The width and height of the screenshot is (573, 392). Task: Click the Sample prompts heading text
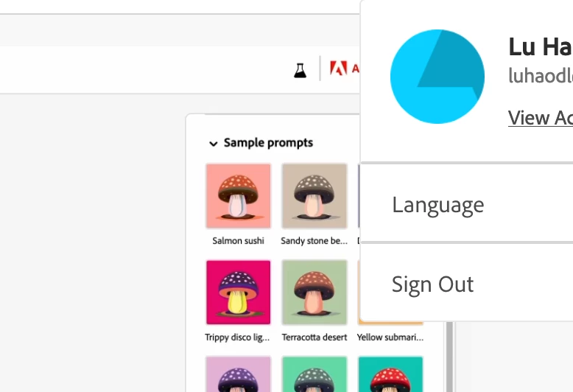268,143
